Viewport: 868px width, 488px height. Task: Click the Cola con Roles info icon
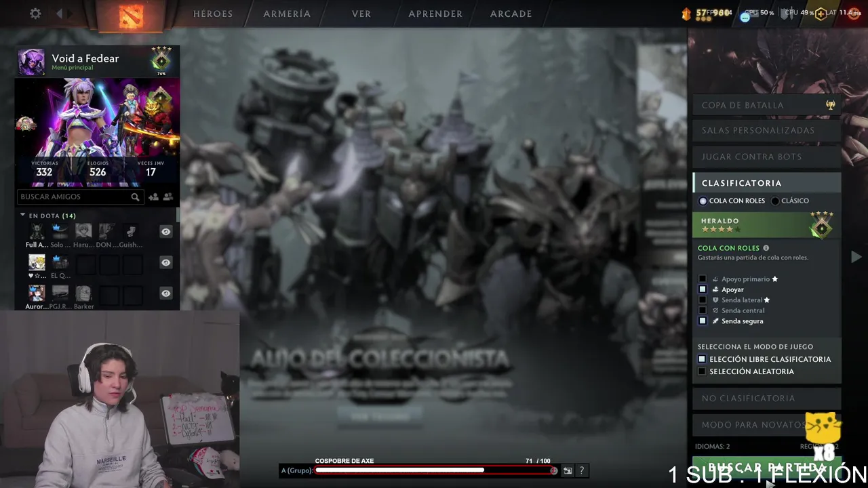click(766, 248)
